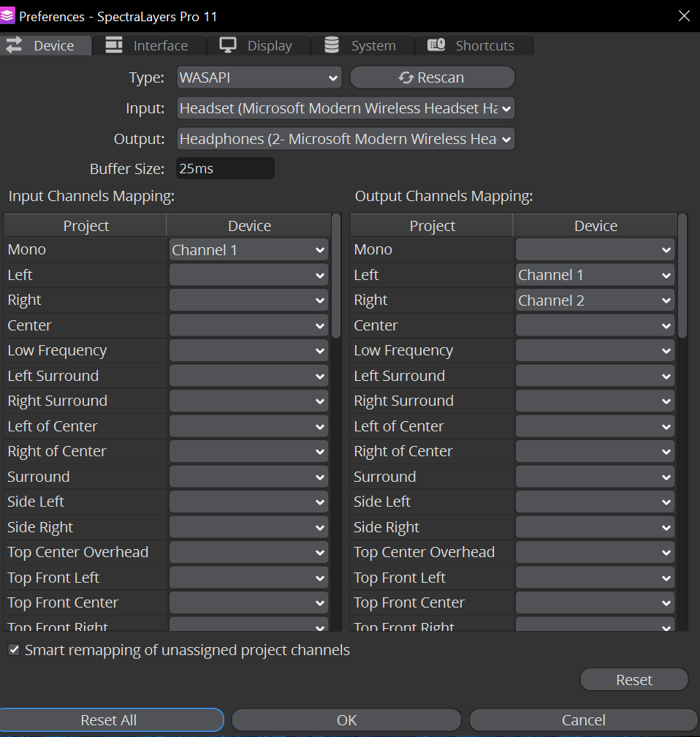Open the audio driver Type dropdown

pyautogui.click(x=259, y=78)
